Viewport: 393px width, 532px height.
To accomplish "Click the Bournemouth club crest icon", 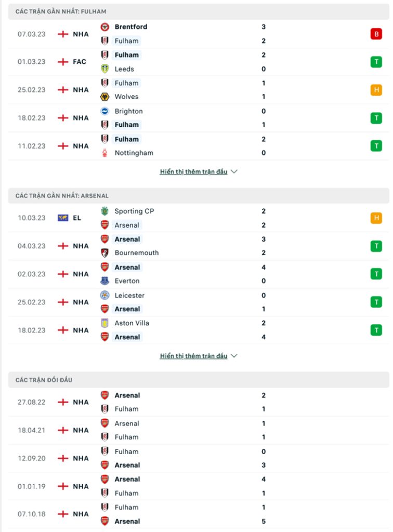I will pos(105,253).
